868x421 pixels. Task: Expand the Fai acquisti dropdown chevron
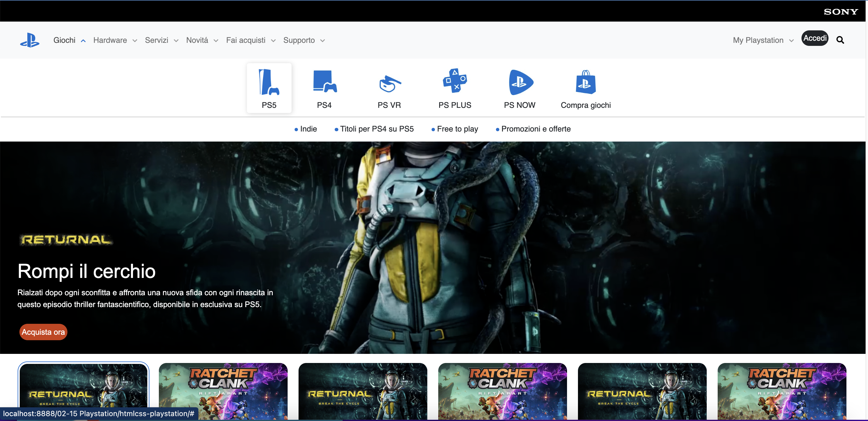click(273, 41)
